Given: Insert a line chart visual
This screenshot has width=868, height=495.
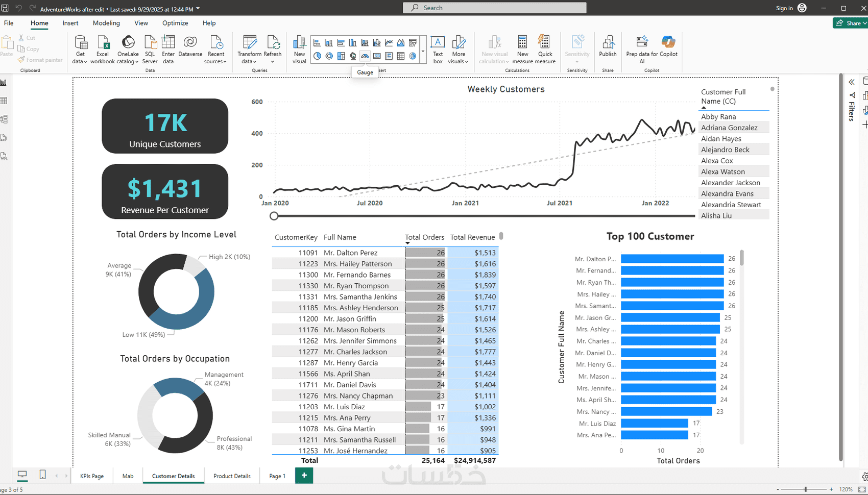Looking at the screenshot, I should [389, 43].
